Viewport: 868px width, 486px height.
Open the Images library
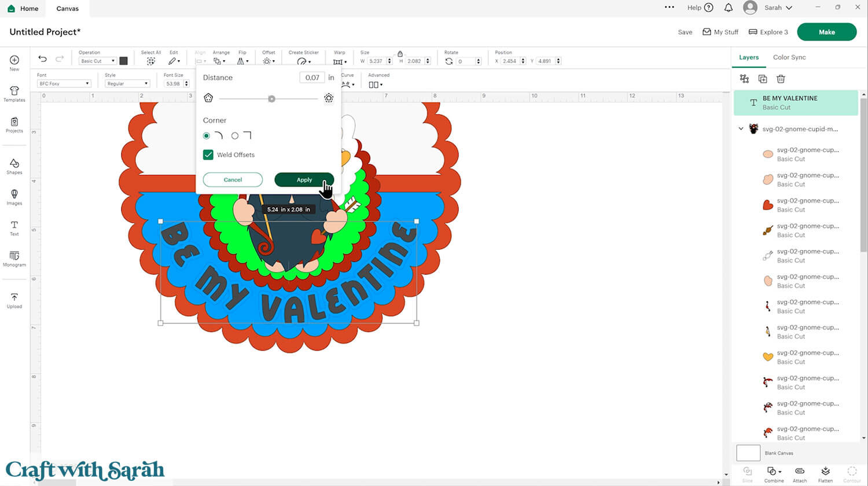pyautogui.click(x=14, y=196)
